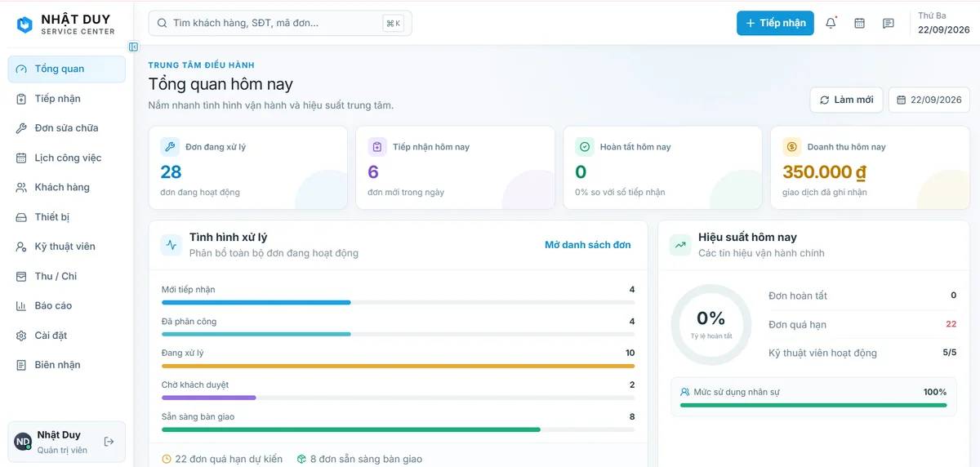Click the Đơn quá hạn value 22

click(951, 324)
